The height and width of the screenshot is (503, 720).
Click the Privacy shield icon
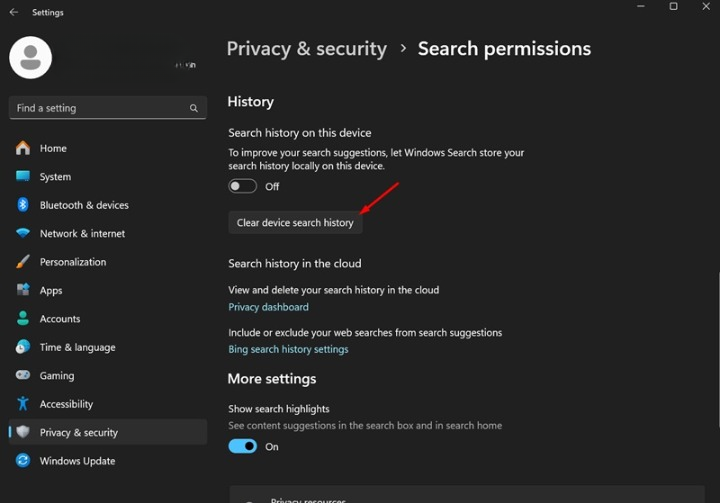(22, 432)
